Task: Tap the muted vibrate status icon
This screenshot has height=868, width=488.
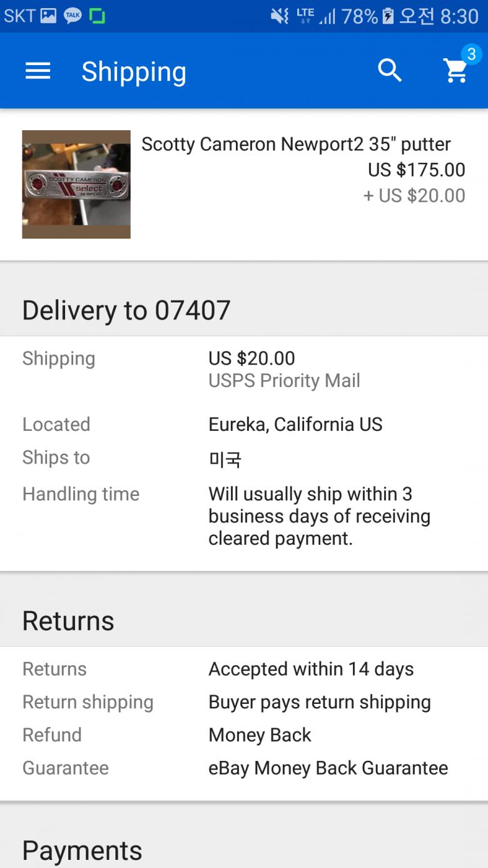Action: tap(279, 16)
